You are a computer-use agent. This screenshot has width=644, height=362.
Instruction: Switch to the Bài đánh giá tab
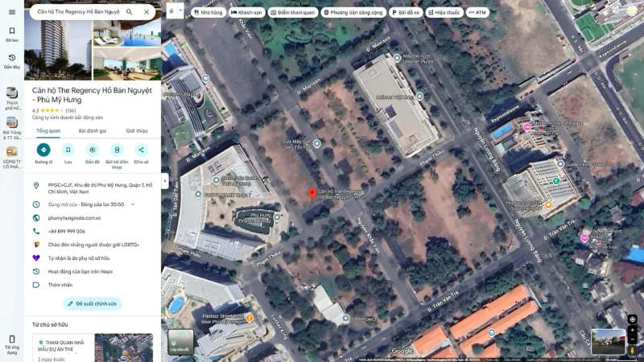pyautogui.click(x=92, y=130)
